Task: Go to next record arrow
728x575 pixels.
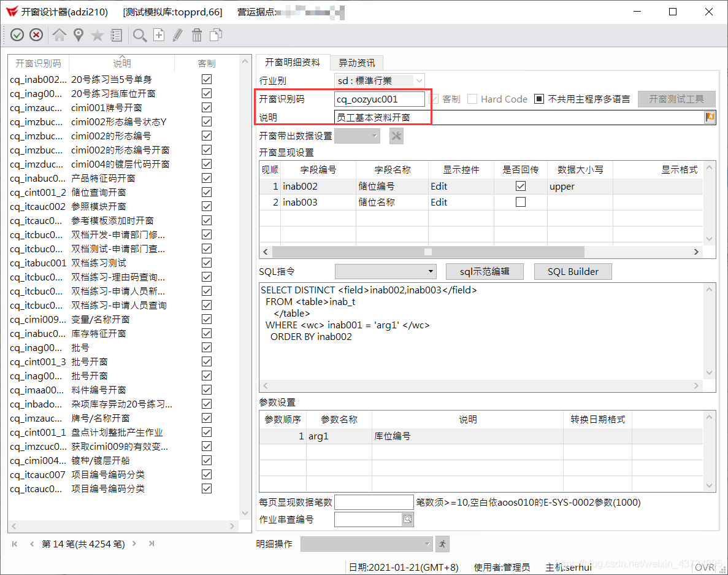Action: [x=134, y=544]
